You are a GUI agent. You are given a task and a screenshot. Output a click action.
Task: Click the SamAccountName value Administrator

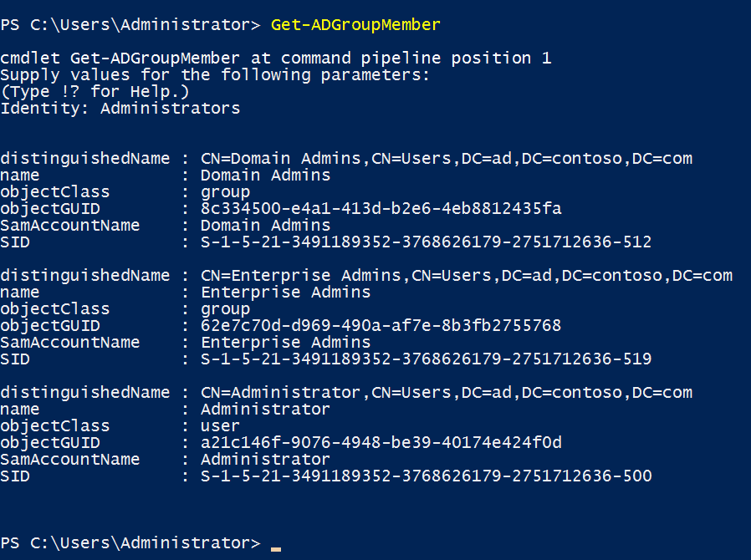point(265,460)
